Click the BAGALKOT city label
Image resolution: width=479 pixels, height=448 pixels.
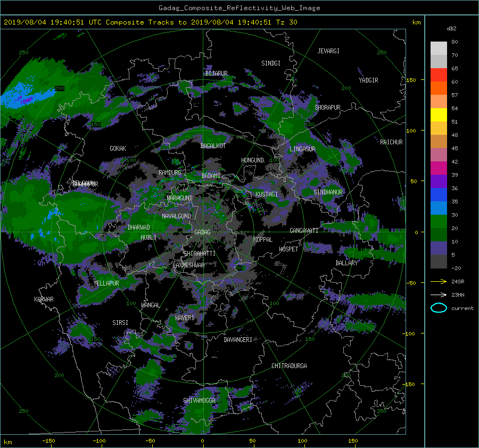213,146
